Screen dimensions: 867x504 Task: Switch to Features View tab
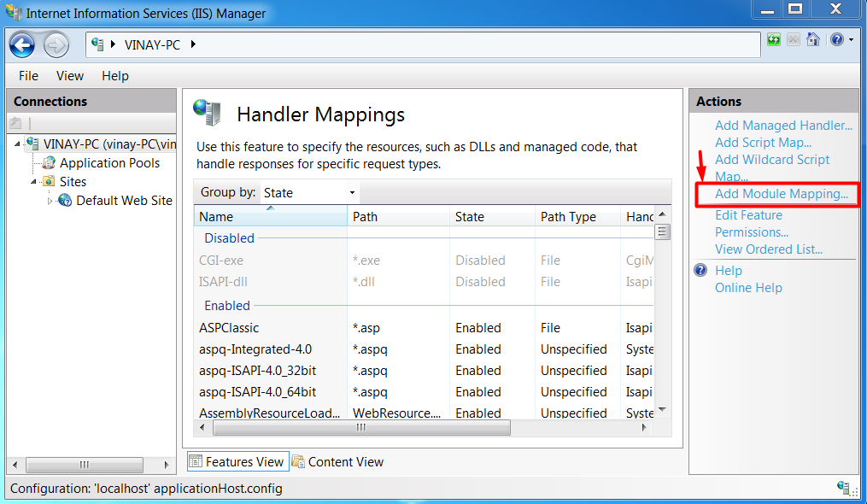(237, 461)
